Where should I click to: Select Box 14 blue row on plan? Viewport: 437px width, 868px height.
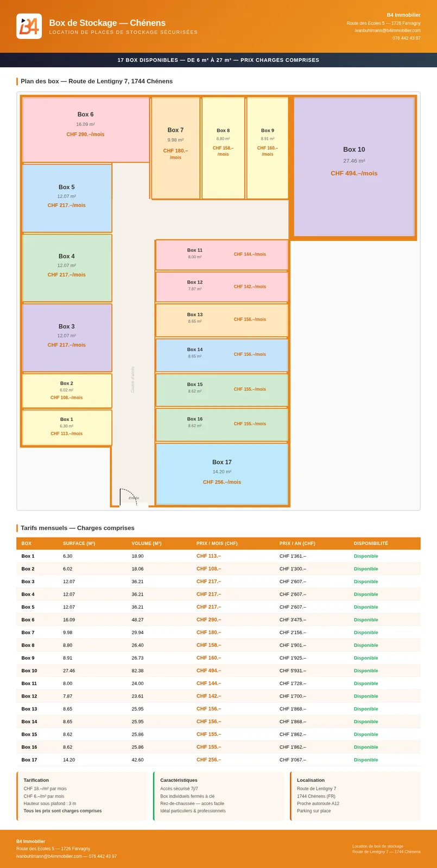[222, 355]
